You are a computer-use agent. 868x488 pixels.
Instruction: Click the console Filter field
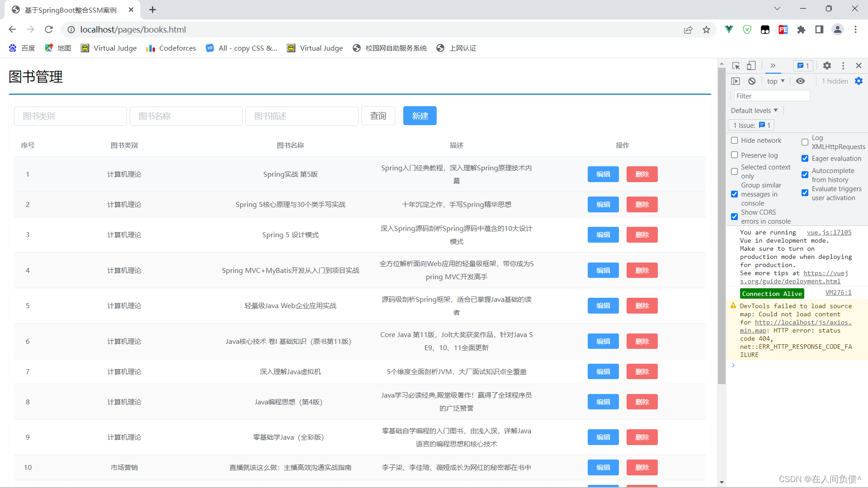(771, 96)
